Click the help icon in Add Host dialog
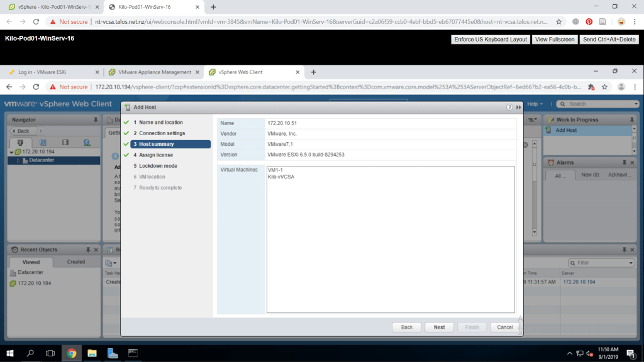Viewport: 644px width, 362px height. pos(509,107)
